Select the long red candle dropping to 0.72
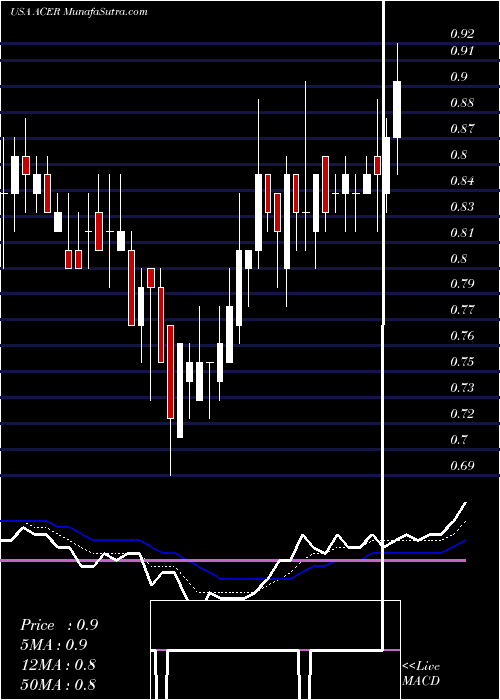Screen dimensions: 500x700 pyautogui.click(x=170, y=372)
